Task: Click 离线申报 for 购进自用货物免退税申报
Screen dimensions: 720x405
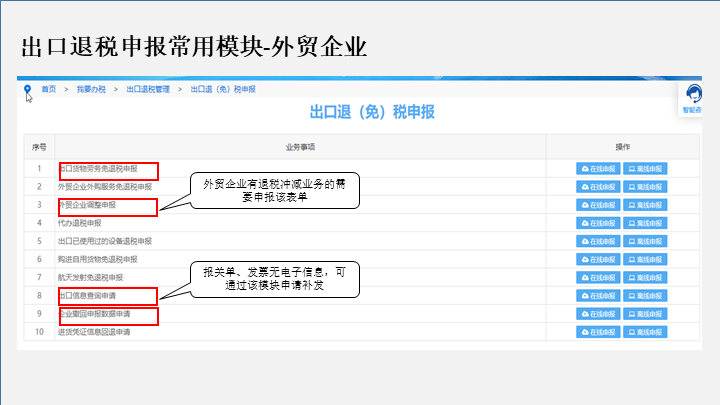Action: pyautogui.click(x=645, y=259)
